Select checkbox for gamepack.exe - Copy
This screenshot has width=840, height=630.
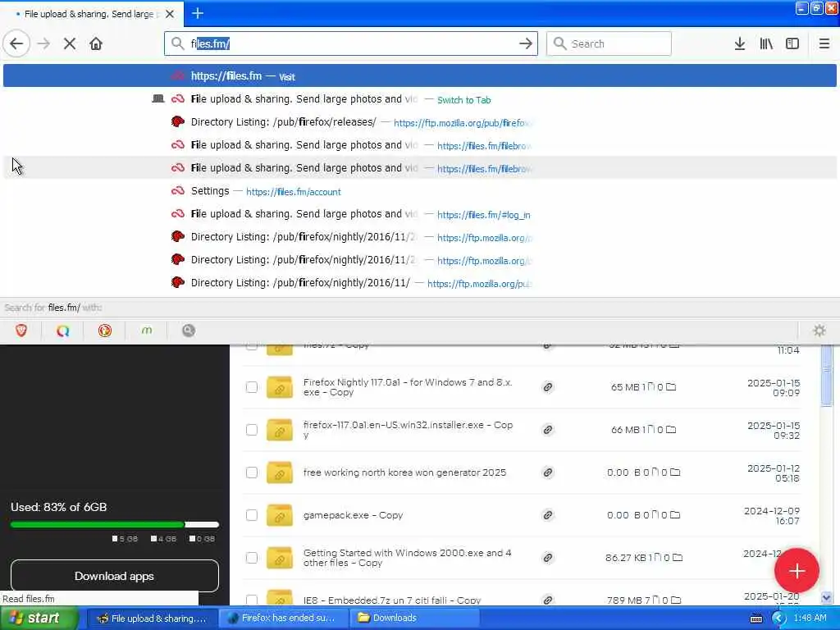coord(252,515)
